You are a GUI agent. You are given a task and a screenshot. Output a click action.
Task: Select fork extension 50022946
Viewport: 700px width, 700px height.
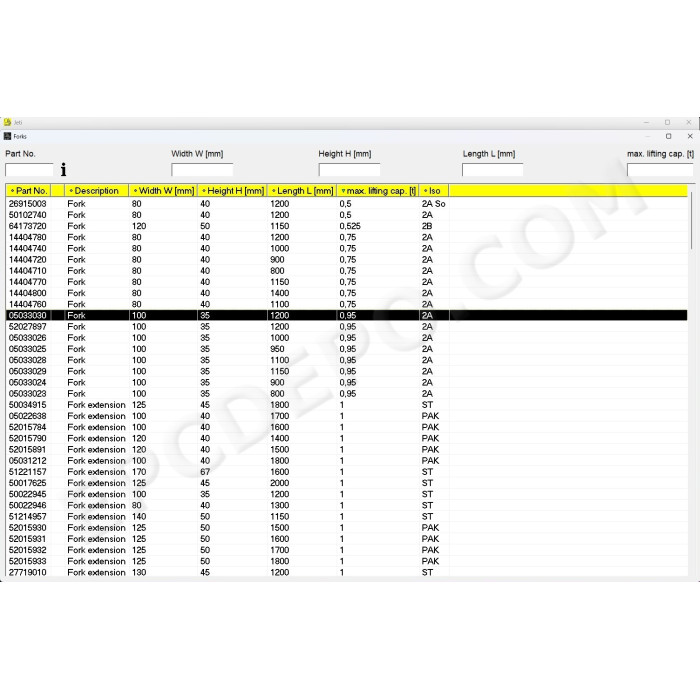coord(28,505)
